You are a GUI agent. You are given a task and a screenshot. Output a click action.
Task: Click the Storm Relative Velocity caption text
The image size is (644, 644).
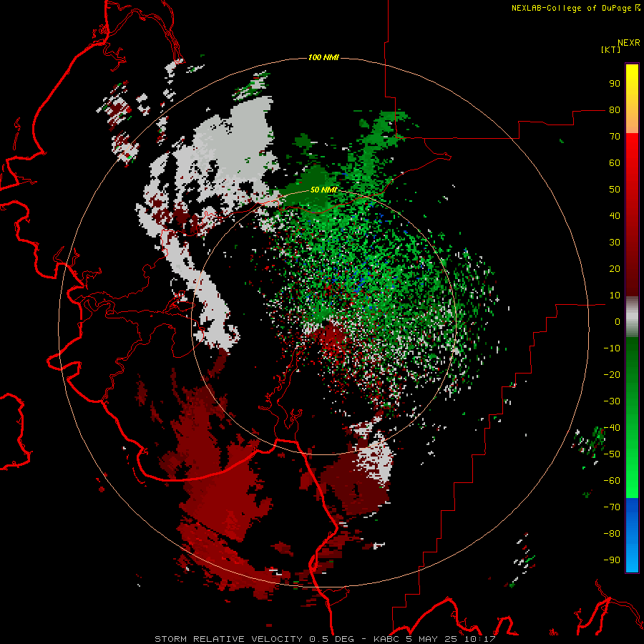[325, 639]
